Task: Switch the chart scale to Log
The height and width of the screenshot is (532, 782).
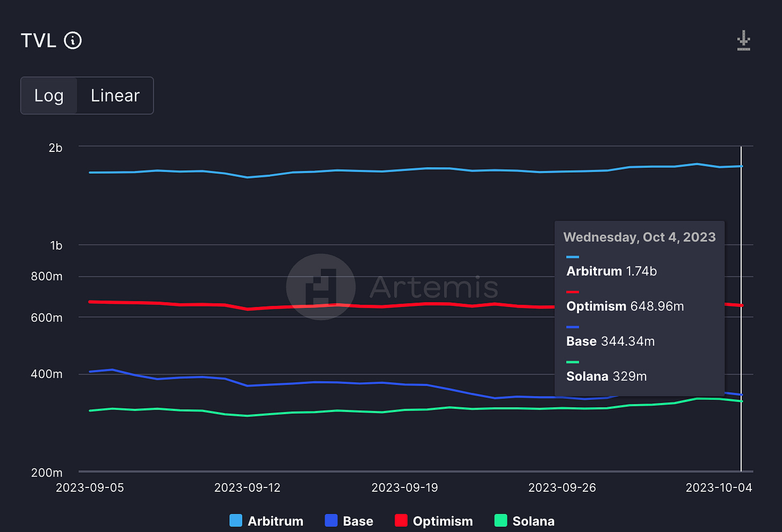Action: pos(49,96)
